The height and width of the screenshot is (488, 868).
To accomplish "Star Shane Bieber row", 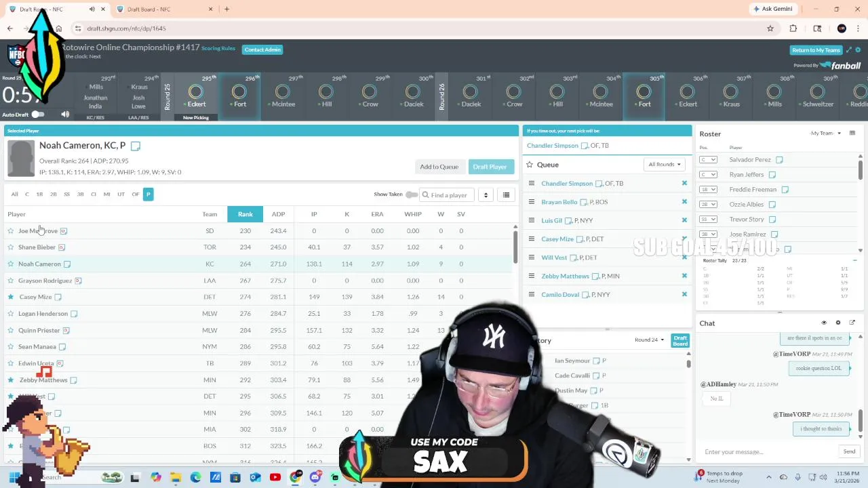I will 11,247.
